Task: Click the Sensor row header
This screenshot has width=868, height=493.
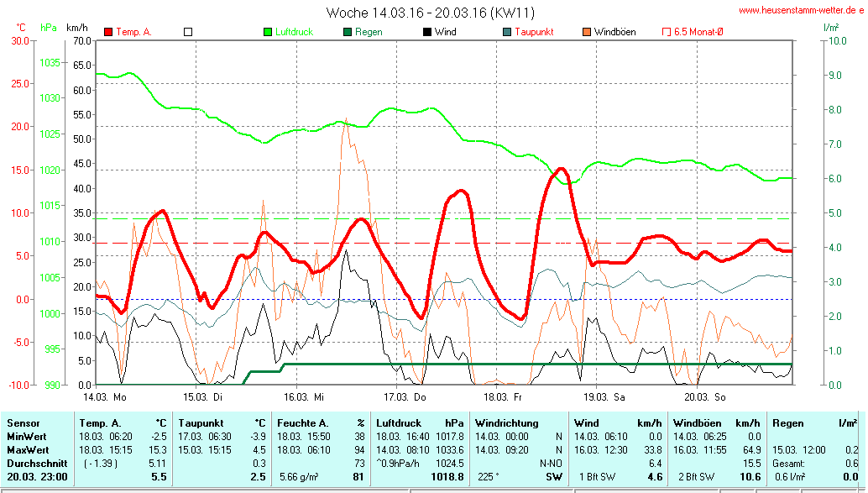Action: [23, 422]
